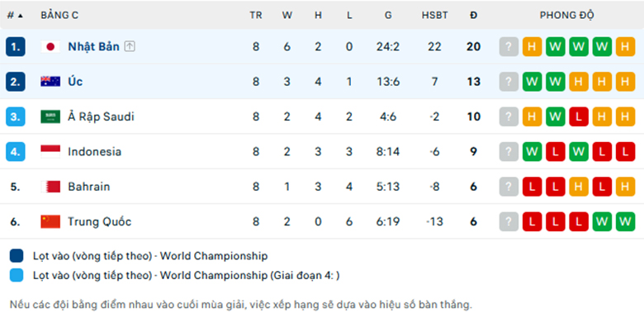The height and width of the screenshot is (313, 644).
Task: Click promotion arrow icon beside Nhật Bản
Action: (x=130, y=47)
